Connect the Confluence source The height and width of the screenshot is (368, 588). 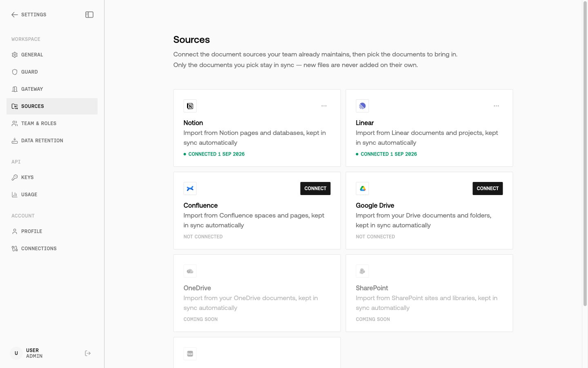pyautogui.click(x=315, y=188)
